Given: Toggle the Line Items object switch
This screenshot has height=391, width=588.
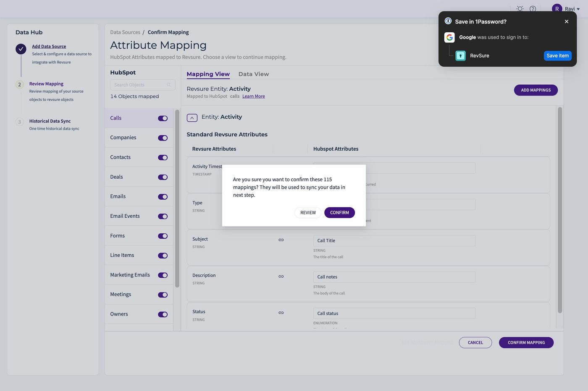Looking at the screenshot, I should (x=163, y=255).
